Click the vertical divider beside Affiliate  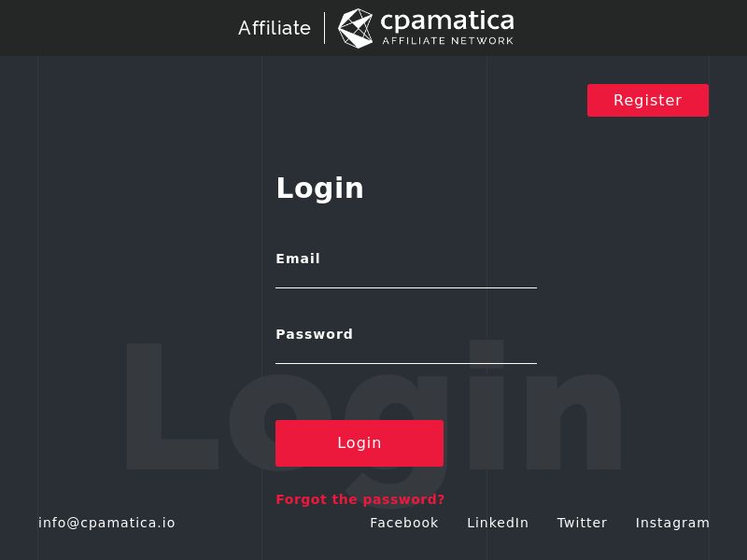pyautogui.click(x=325, y=28)
